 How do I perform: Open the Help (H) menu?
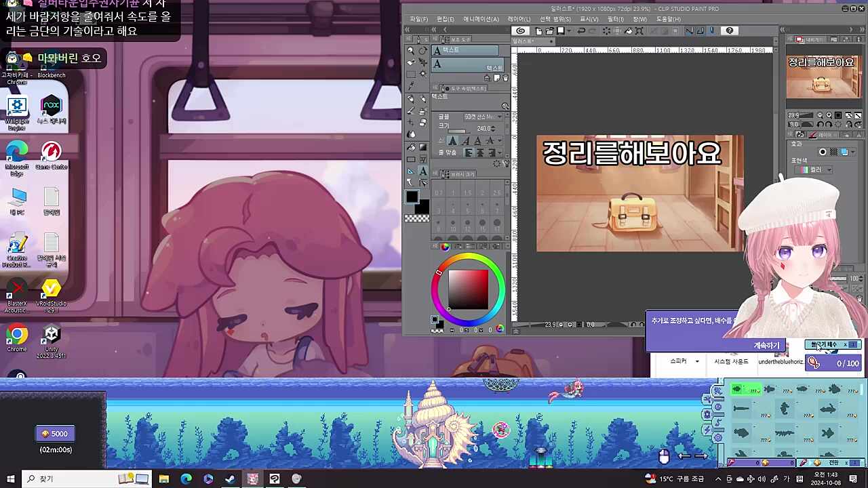click(669, 19)
